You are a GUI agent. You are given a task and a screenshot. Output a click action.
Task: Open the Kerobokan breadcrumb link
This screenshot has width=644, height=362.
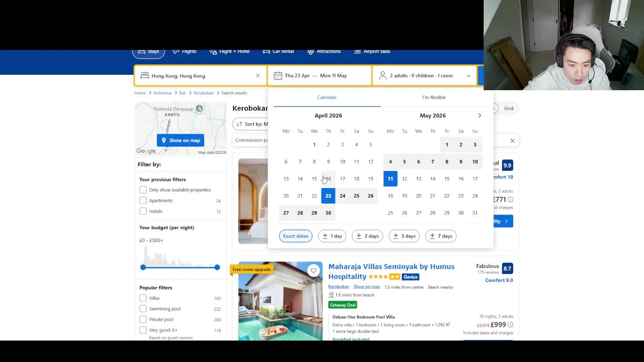tap(203, 93)
